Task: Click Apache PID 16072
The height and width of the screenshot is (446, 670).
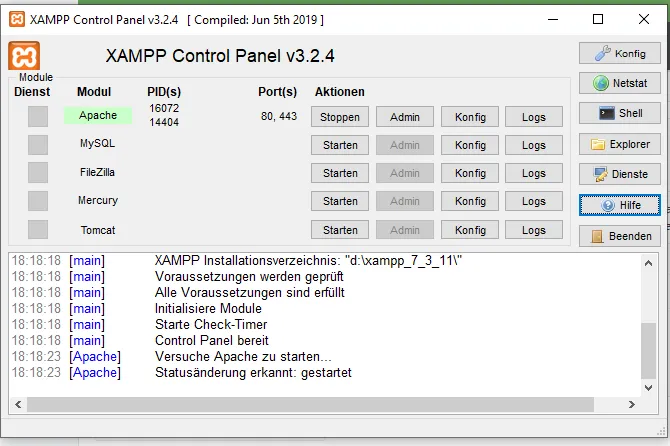Action: [164, 108]
